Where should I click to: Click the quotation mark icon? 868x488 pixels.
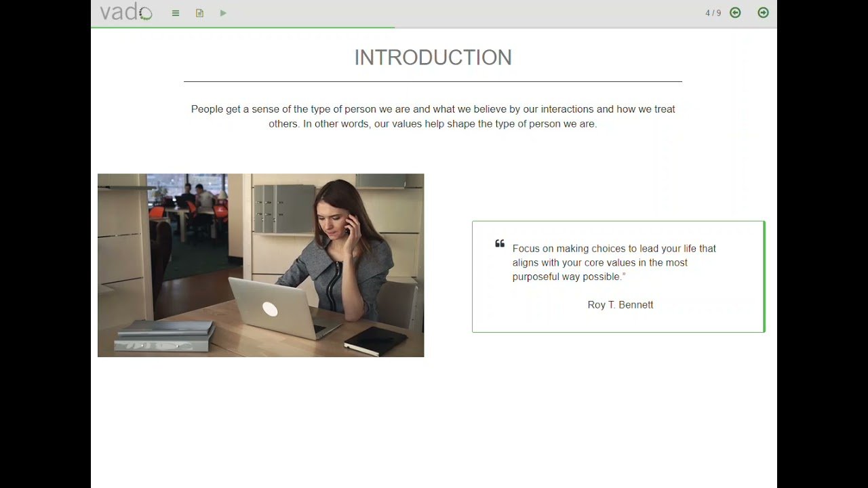click(500, 244)
